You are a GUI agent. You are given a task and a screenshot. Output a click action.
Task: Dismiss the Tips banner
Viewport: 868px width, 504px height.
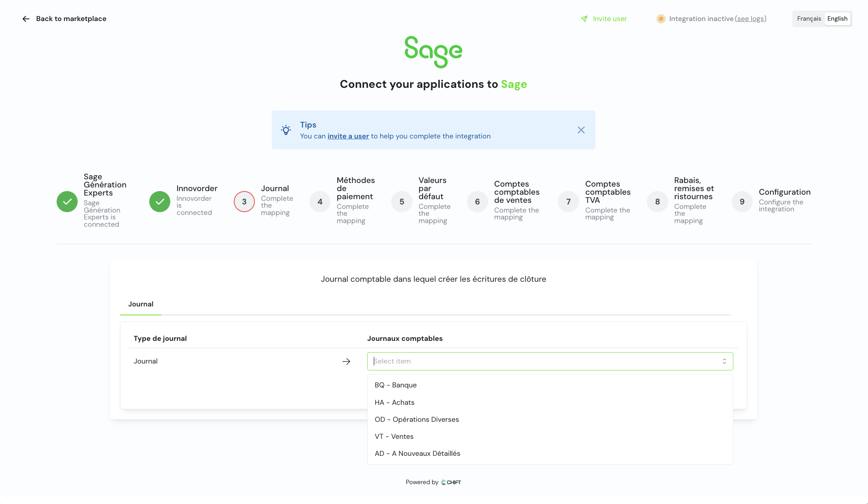tap(581, 130)
